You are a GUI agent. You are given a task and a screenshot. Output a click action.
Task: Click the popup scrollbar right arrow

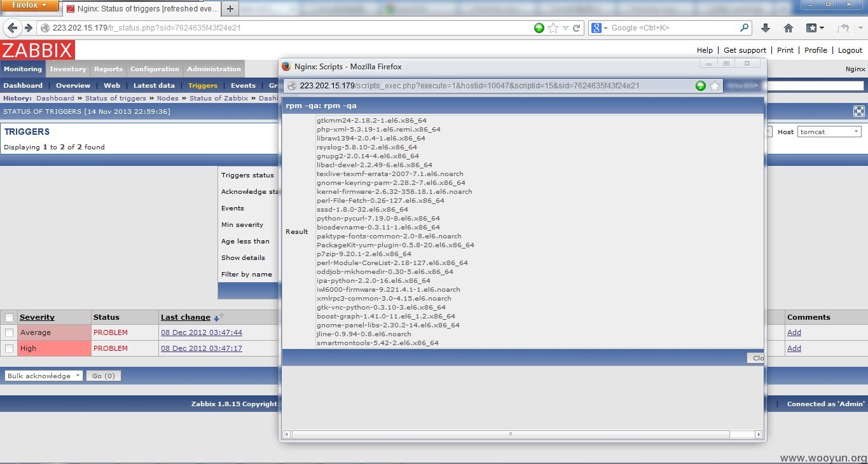coord(759,434)
